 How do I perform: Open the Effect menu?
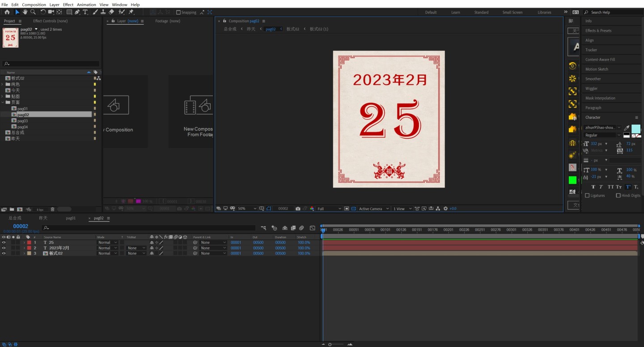[68, 4]
